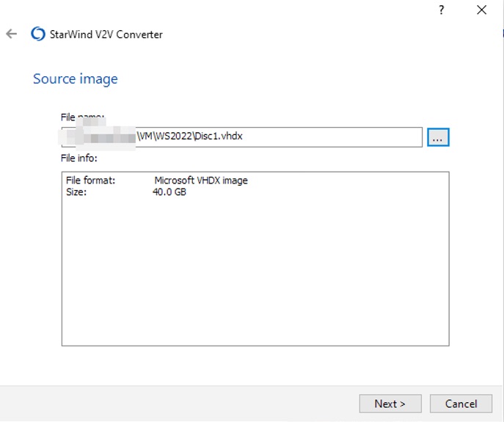Viewport: 504px width, 422px height.
Task: Open the help question mark
Action: [x=442, y=10]
